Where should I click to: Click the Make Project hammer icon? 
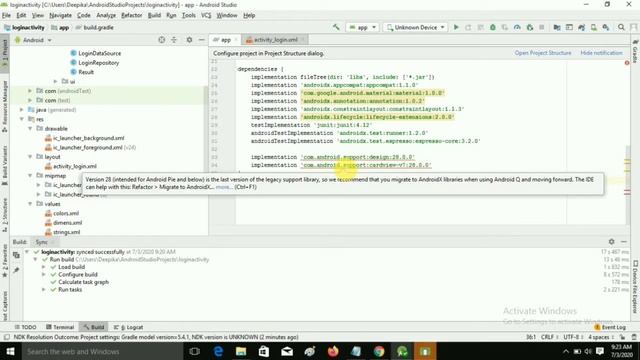tap(336, 27)
